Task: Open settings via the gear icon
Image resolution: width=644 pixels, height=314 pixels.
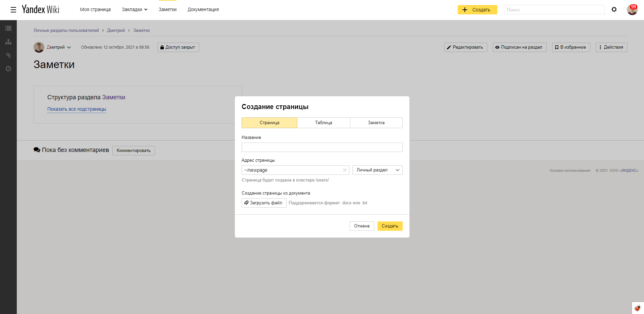Action: click(614, 10)
